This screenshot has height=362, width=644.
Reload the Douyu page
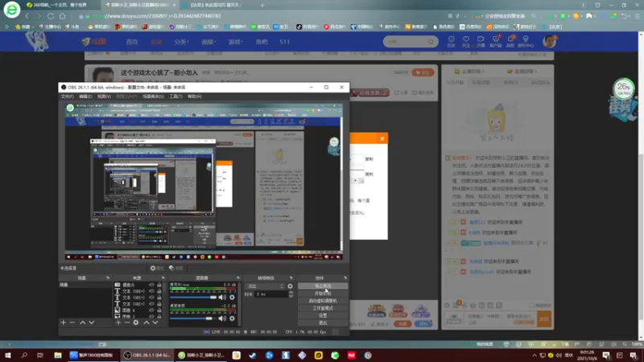[51, 16]
